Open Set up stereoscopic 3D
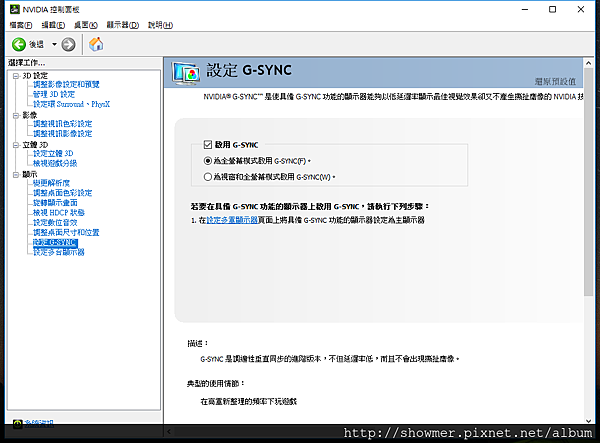 coord(53,153)
